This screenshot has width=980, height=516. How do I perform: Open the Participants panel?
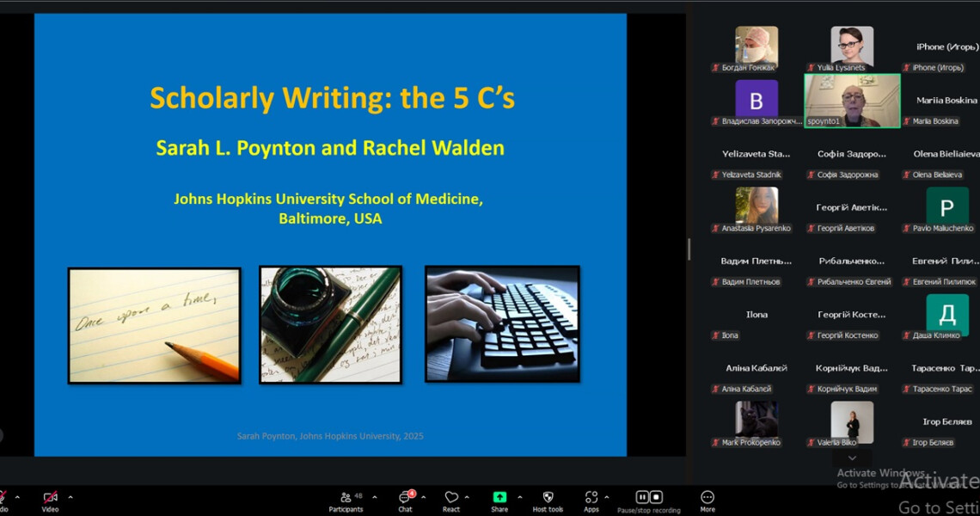point(346,498)
